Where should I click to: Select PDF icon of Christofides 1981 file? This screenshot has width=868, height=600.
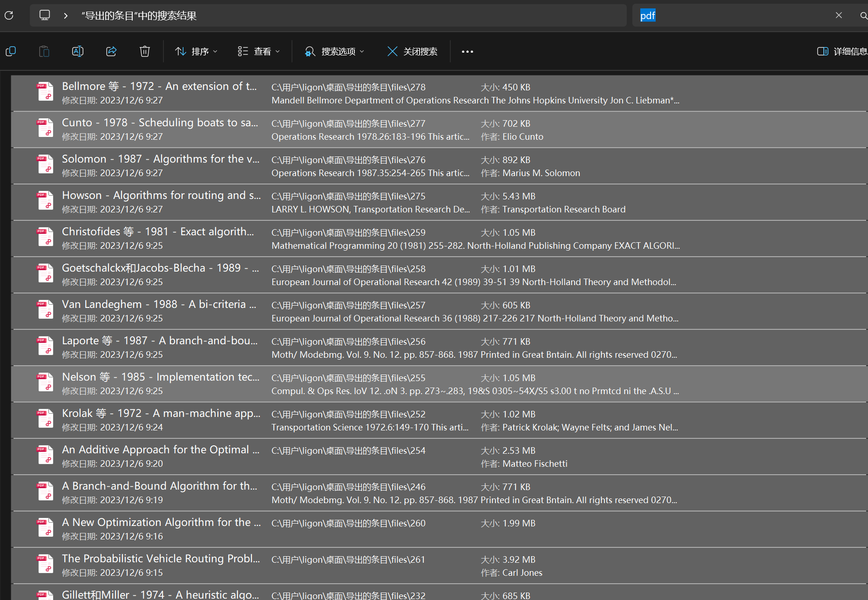click(46, 237)
